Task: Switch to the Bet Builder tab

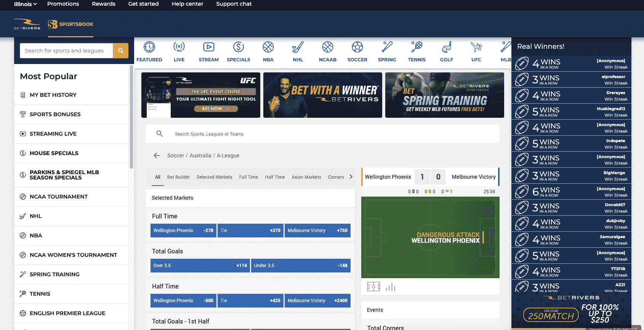Action: (x=178, y=177)
